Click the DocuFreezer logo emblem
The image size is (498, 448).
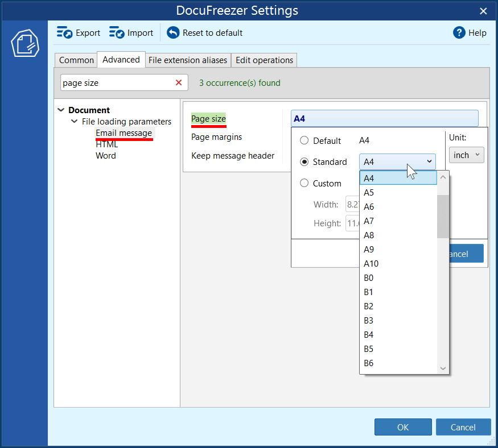24,43
